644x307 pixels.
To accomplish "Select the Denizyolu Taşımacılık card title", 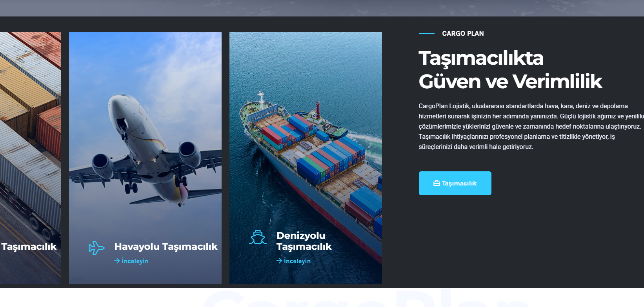I will click(x=304, y=241).
